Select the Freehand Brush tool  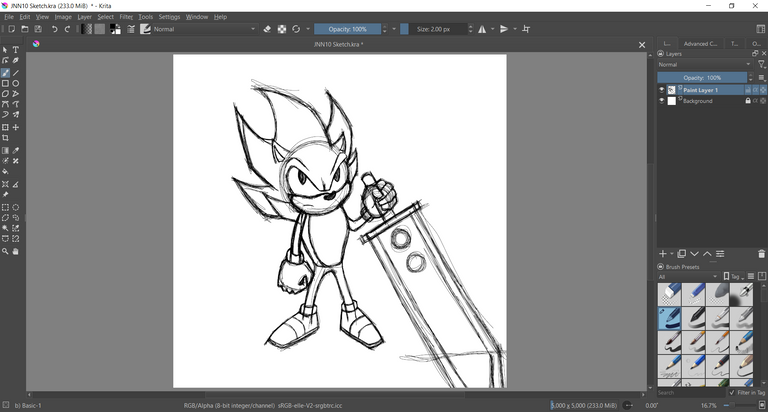[x=5, y=73]
